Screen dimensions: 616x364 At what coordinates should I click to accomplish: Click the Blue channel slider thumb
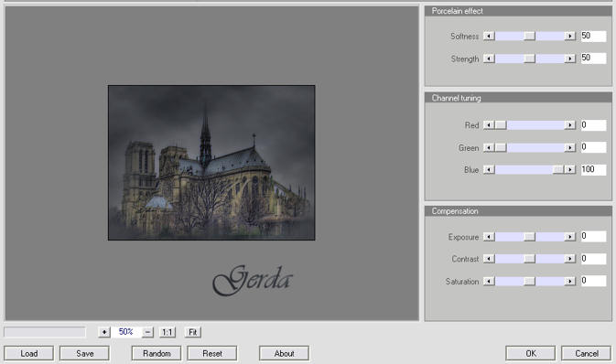coord(558,169)
